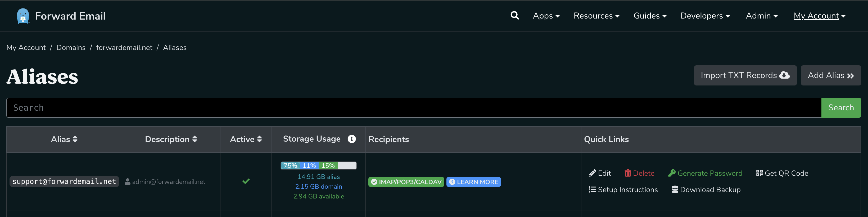
Task: Expand the Resources dropdown menu
Action: point(596,16)
